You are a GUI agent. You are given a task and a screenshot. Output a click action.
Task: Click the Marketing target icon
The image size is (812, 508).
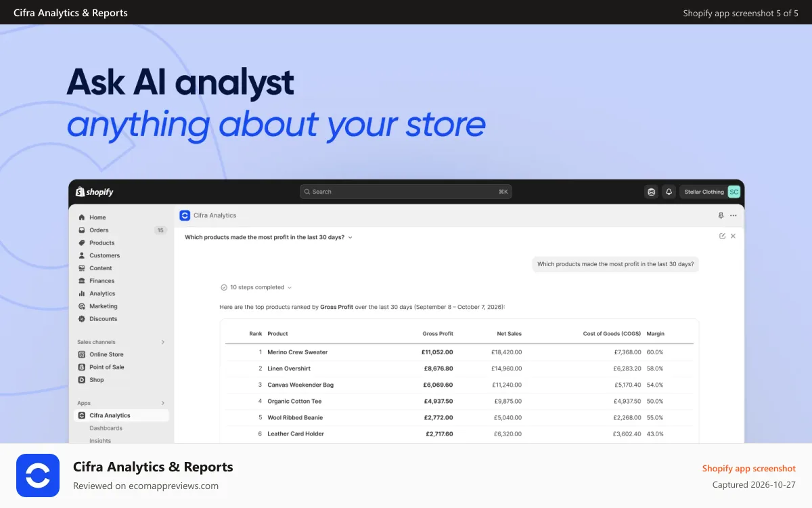pos(82,306)
